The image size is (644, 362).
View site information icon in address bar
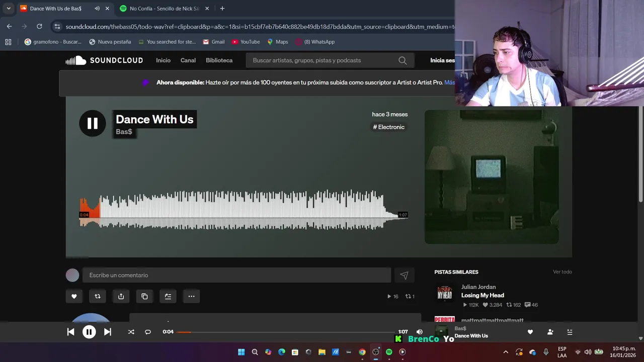(x=57, y=26)
